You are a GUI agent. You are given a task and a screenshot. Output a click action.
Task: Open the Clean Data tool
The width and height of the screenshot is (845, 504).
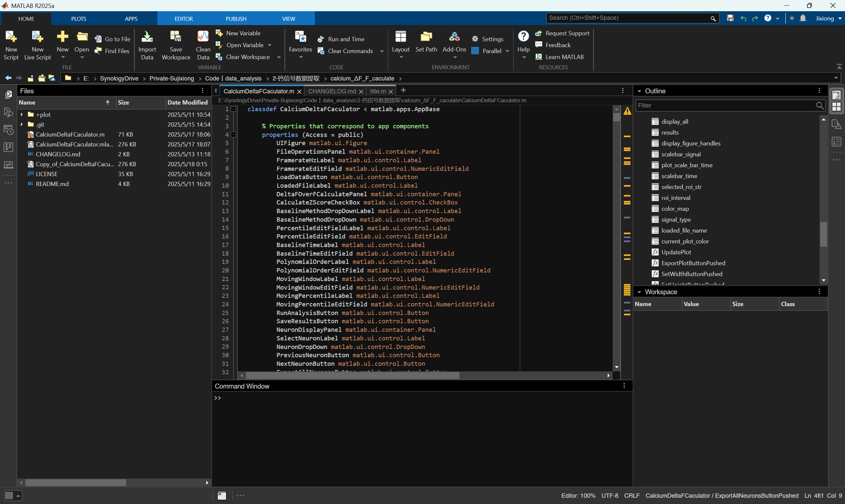click(203, 45)
